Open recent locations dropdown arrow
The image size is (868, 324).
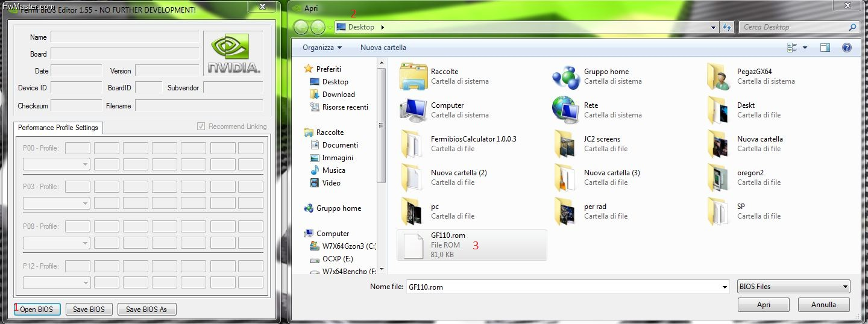coord(330,27)
